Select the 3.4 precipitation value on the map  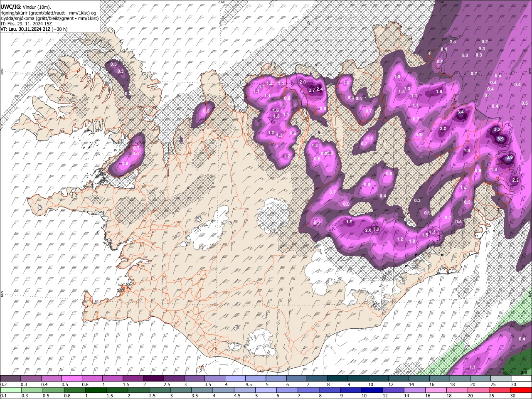(x=461, y=112)
